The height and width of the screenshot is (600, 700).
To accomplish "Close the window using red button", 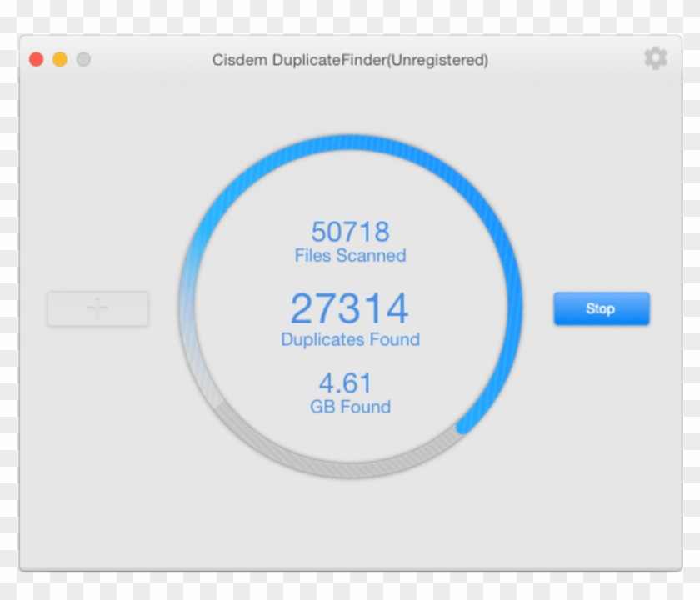I will pyautogui.click(x=36, y=59).
